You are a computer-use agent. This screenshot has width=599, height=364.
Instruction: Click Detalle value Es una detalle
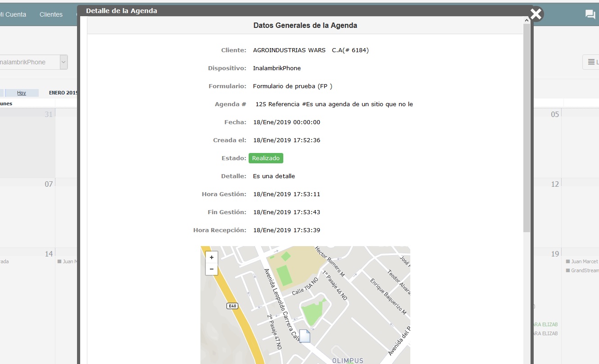(274, 176)
